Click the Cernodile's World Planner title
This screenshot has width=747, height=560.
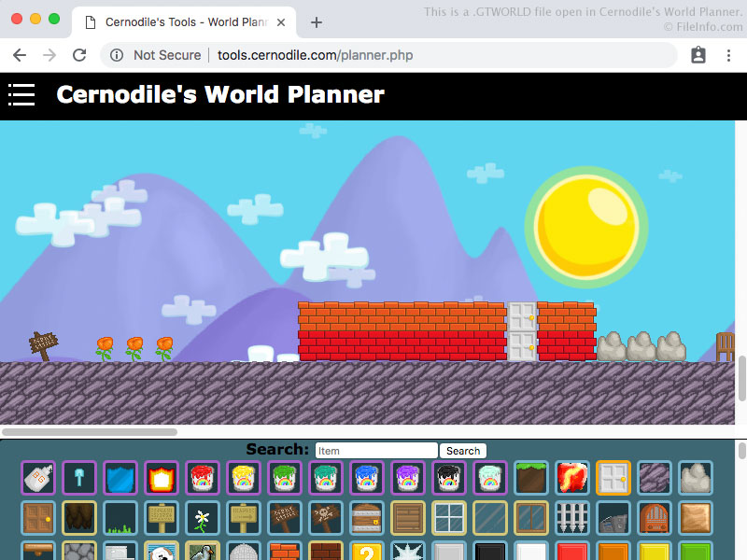point(220,94)
